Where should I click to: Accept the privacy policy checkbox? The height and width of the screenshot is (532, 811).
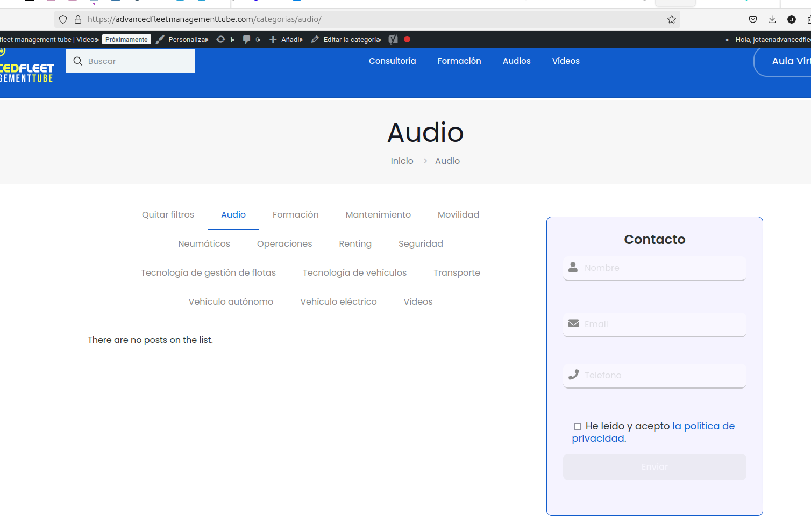pos(578,427)
